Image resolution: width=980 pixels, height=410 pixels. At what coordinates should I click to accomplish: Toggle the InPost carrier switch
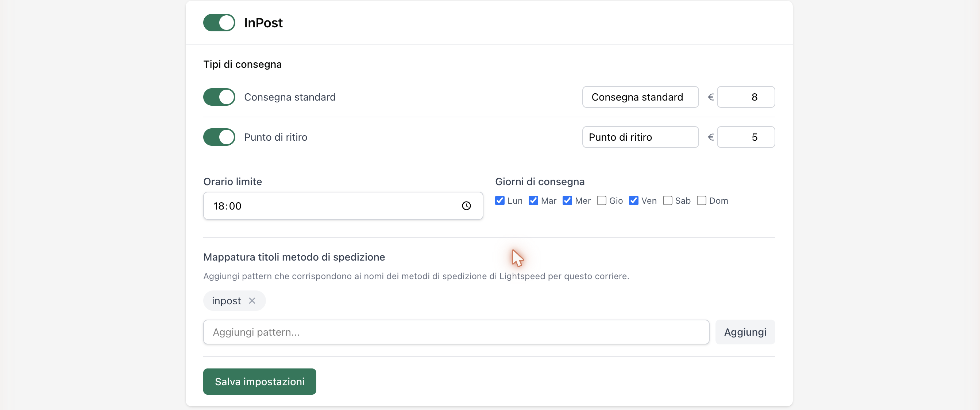(219, 23)
